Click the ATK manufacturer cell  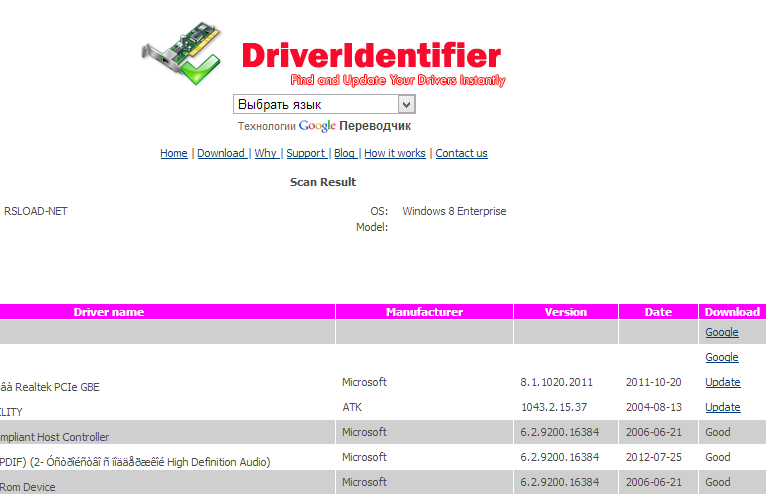tap(352, 407)
